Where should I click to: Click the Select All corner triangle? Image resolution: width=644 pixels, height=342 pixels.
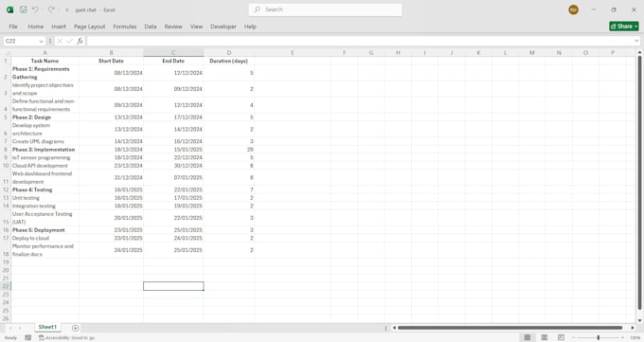tap(6, 53)
